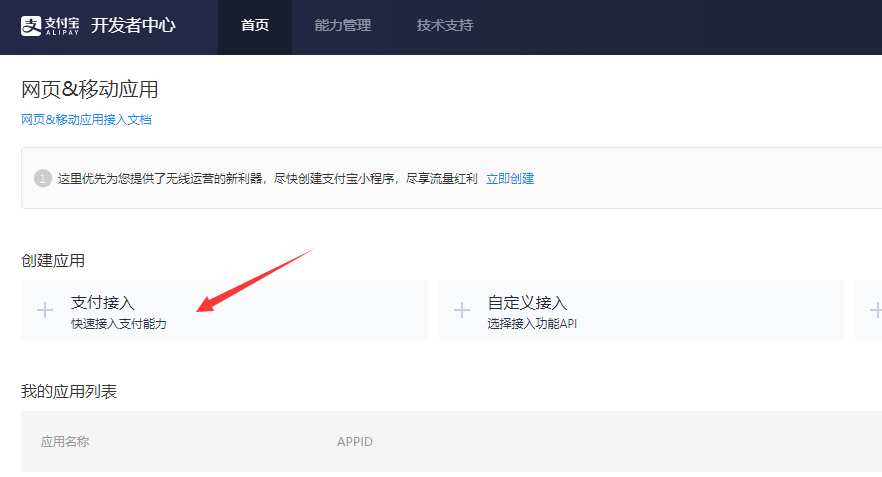
Task: Switch to the 首页 tab
Action: [x=255, y=26]
